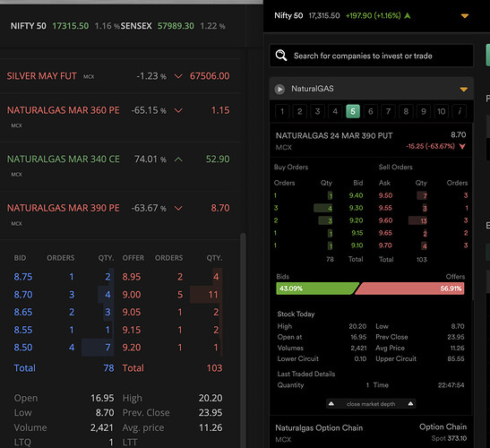Click bid price 8.65 in left depth

pos(23,312)
